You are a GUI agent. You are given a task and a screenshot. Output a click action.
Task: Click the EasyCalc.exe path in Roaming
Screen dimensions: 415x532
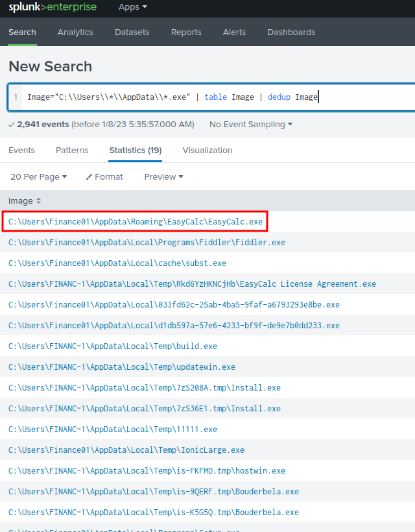pos(136,221)
